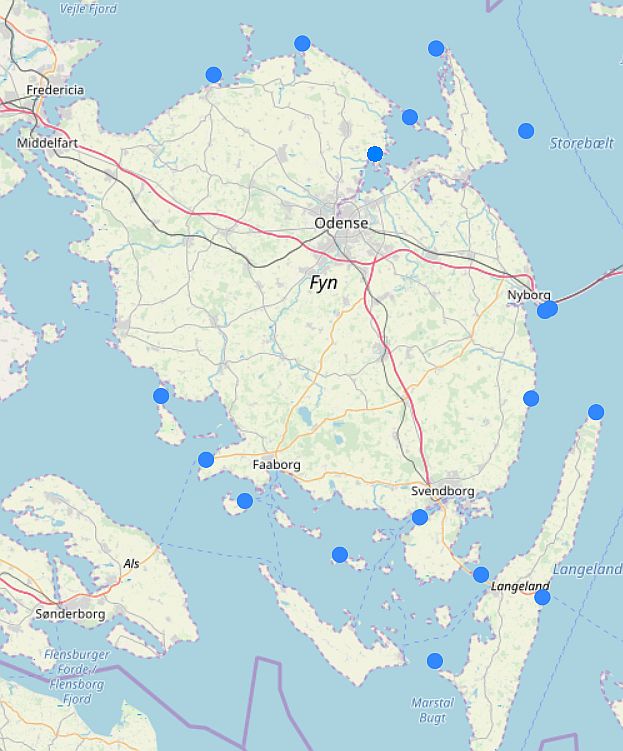This screenshot has height=751, width=623.
Task: Click the marker at the road end west of Faaborg
Action: coord(206,459)
